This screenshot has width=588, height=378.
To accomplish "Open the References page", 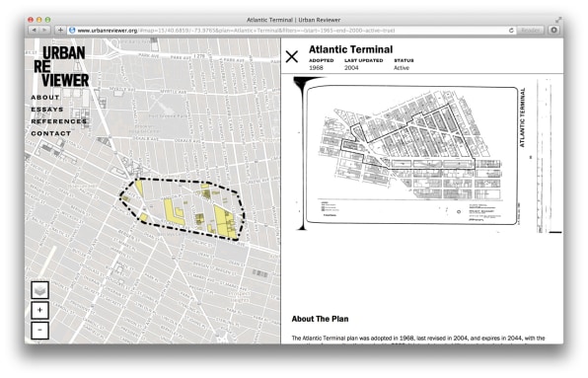I will coord(59,121).
